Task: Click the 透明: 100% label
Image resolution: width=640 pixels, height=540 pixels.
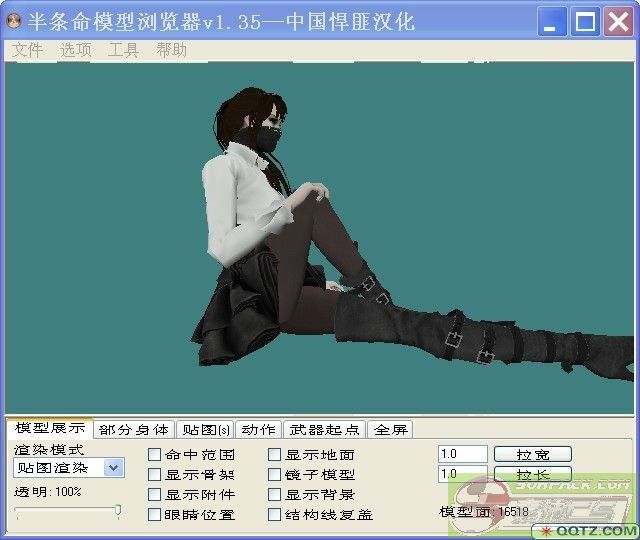Action: coord(48,492)
